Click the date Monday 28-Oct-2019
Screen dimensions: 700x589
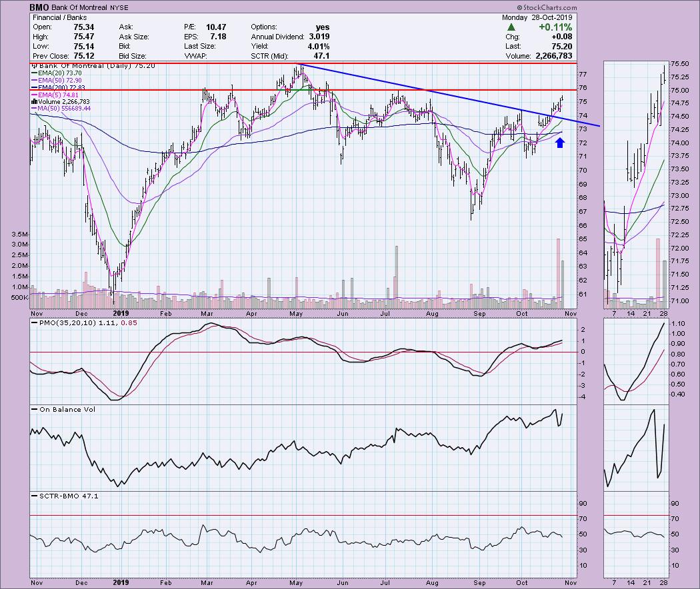[537, 17]
